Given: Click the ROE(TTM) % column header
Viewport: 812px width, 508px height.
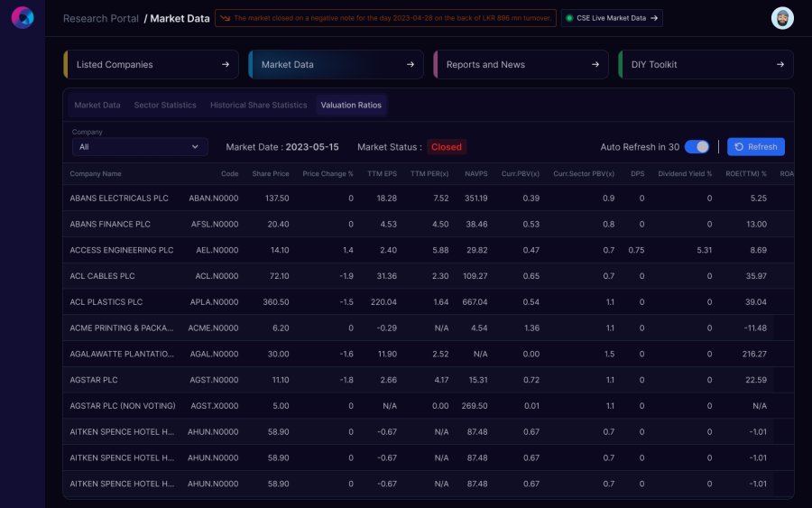Looking at the screenshot, I should (x=746, y=174).
